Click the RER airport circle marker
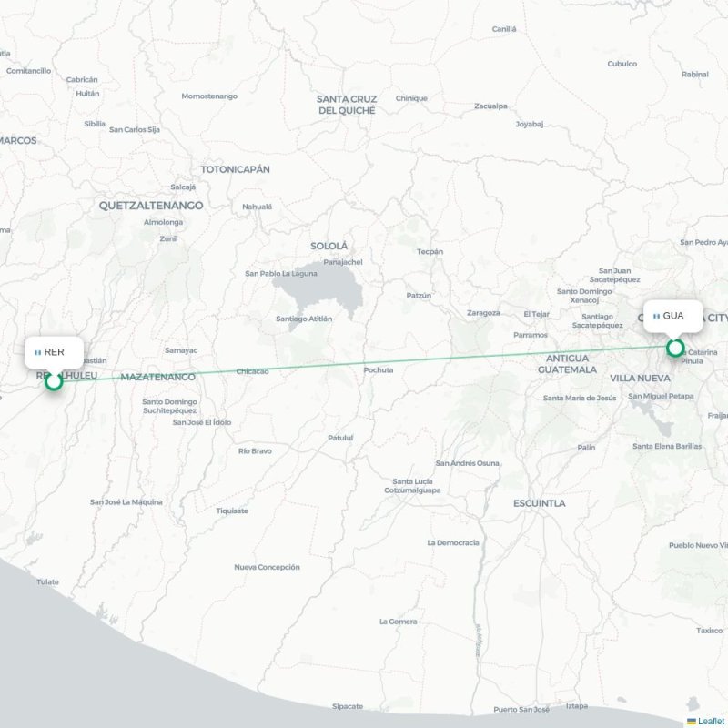This screenshot has height=728, width=728. tap(54, 381)
